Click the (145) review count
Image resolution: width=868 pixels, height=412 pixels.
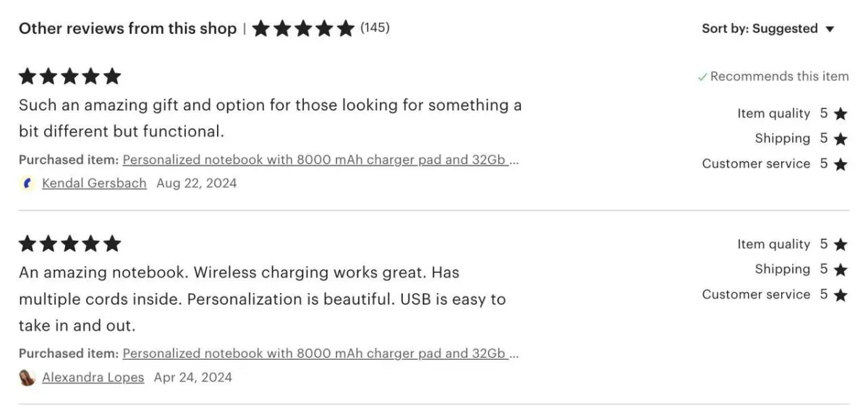(375, 28)
